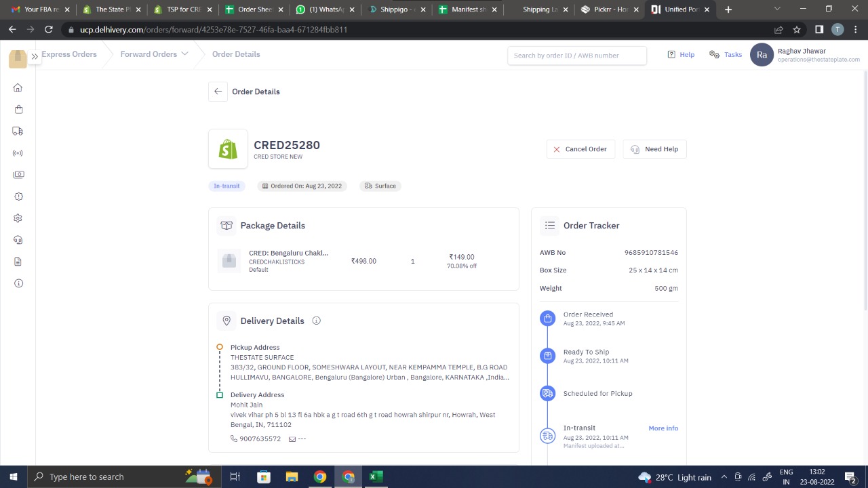Expand the sidebar with double chevron
Image resolution: width=868 pixels, height=488 pixels.
(34, 56)
